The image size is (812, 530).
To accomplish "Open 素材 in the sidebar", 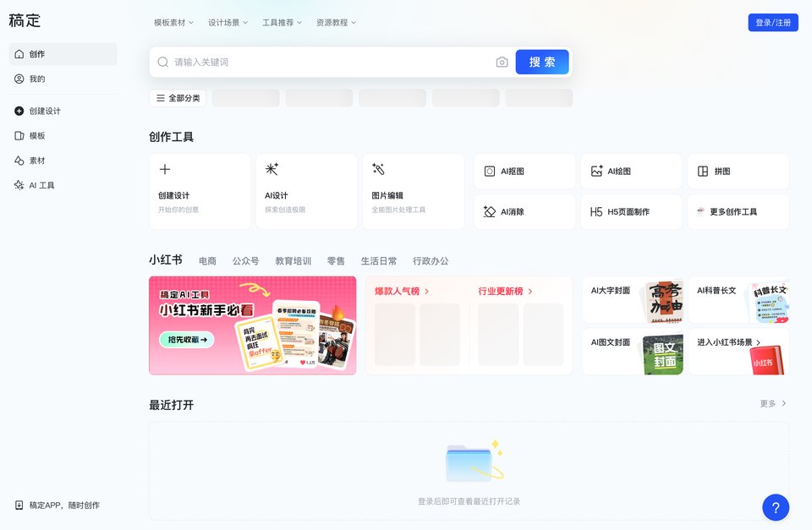I will (x=63, y=161).
